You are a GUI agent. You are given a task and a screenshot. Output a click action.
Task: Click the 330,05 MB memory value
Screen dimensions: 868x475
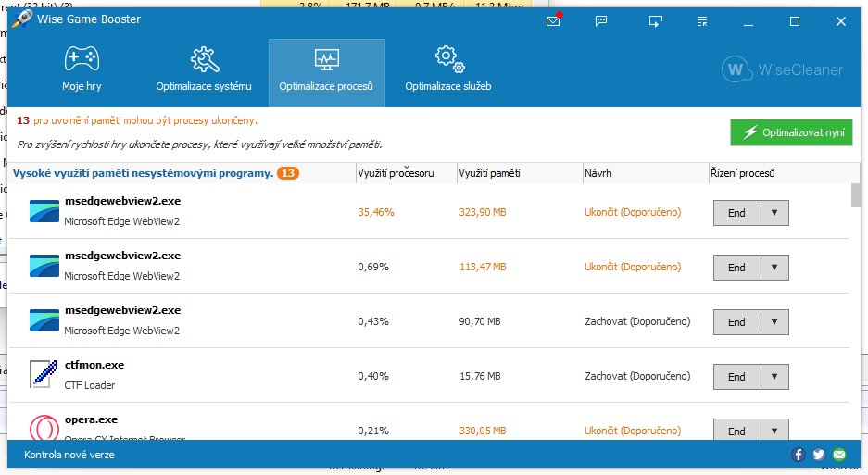(482, 431)
